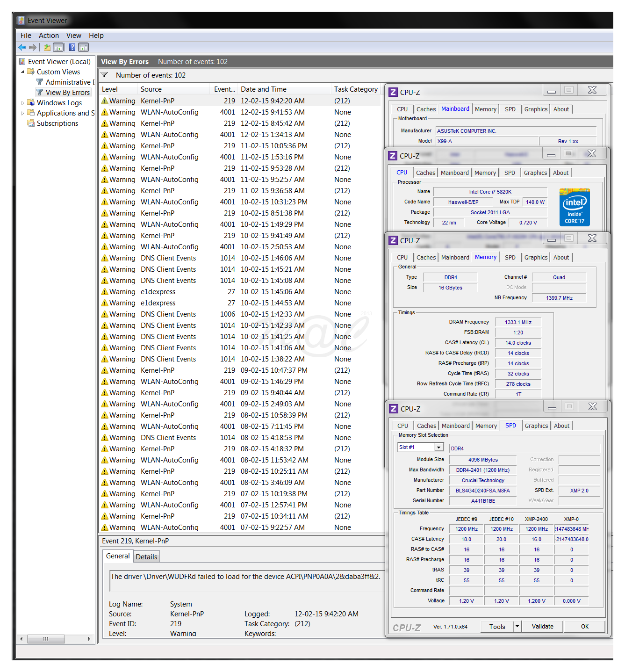The height and width of the screenshot is (672, 625).
Task: Open the Tools dropdown arrow in CPU-Z
Action: [517, 626]
